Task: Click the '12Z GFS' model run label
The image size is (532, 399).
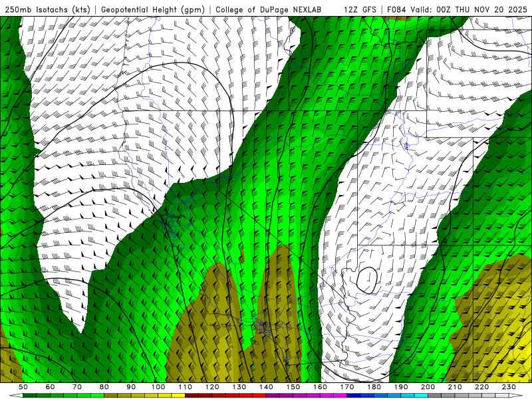Action: (x=360, y=9)
